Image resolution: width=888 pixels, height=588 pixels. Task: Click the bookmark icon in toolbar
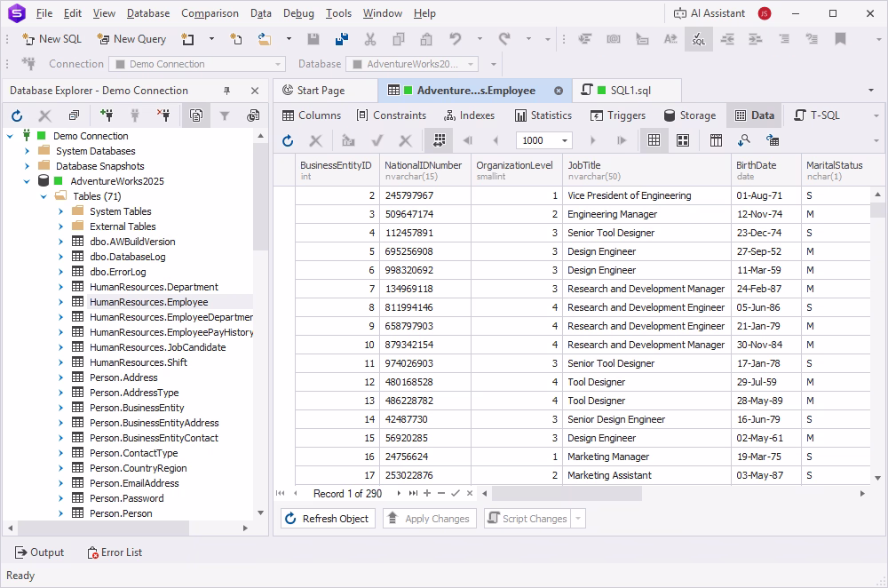pos(840,39)
